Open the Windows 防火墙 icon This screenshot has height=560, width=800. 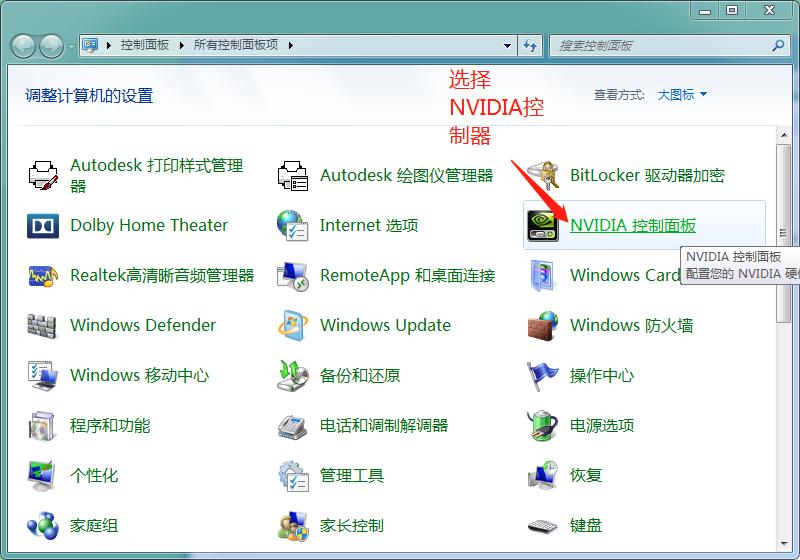(x=543, y=325)
